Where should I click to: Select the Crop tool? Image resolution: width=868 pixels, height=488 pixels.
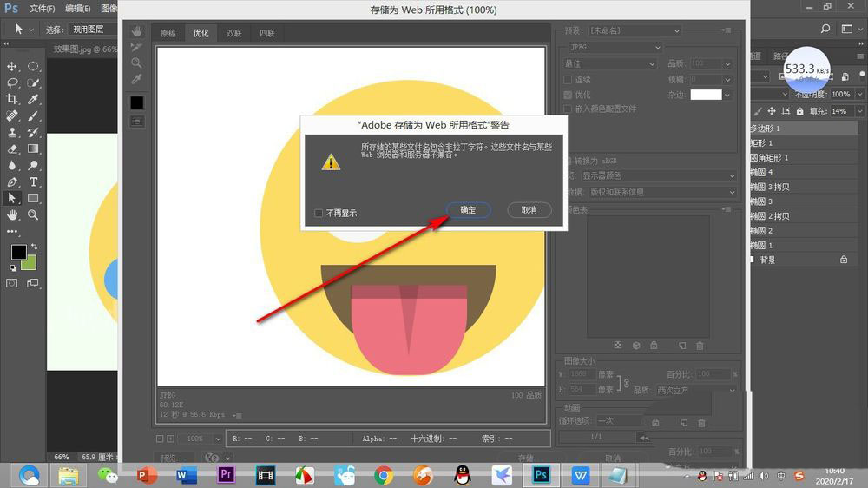[x=12, y=99]
